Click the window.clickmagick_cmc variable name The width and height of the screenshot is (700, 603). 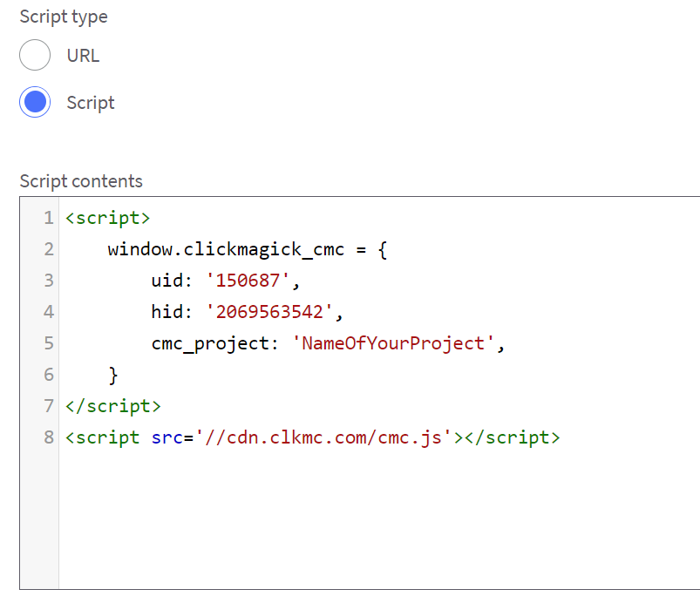coord(227,249)
